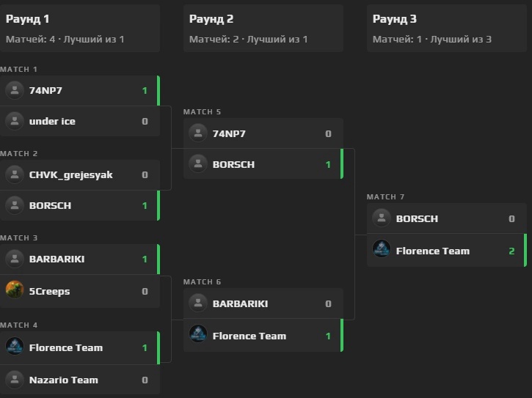Click under ice default avatar icon
This screenshot has height=398, width=532.
(x=15, y=121)
